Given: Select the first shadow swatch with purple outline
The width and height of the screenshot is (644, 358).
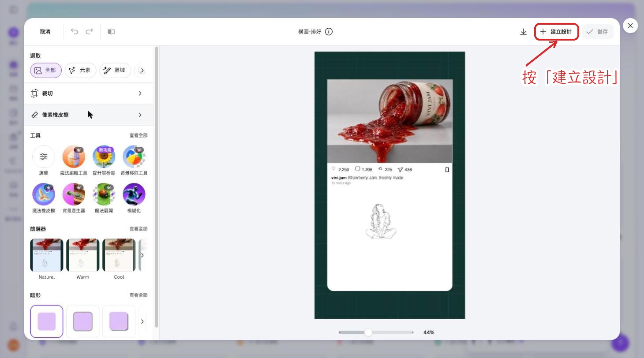Looking at the screenshot, I should point(47,321).
